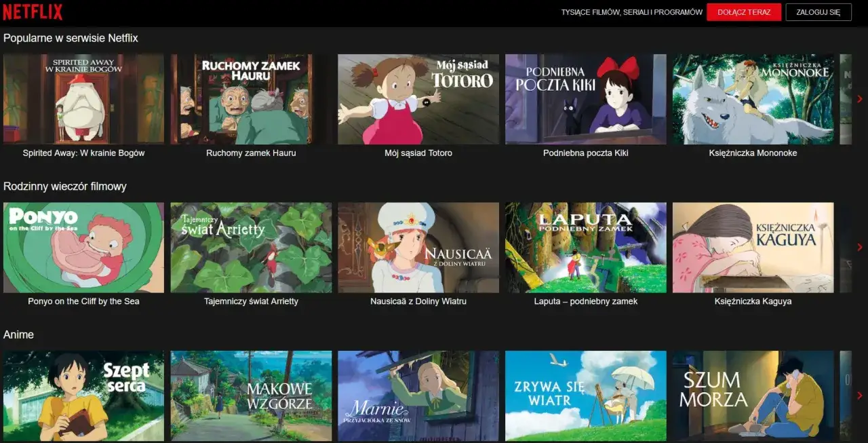Viewport: 868px width, 443px height.
Task: Open the Makowe Wzgórze thumbnail
Action: click(x=251, y=396)
